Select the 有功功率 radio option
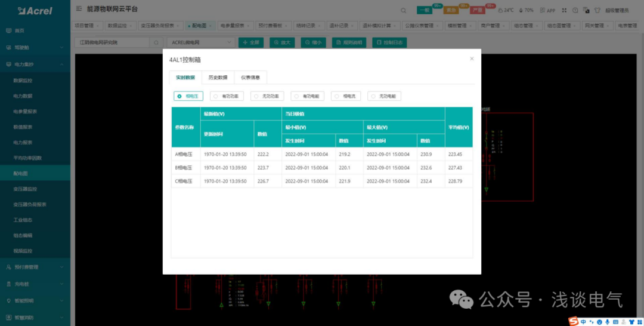The width and height of the screenshot is (644, 326). pos(227,96)
